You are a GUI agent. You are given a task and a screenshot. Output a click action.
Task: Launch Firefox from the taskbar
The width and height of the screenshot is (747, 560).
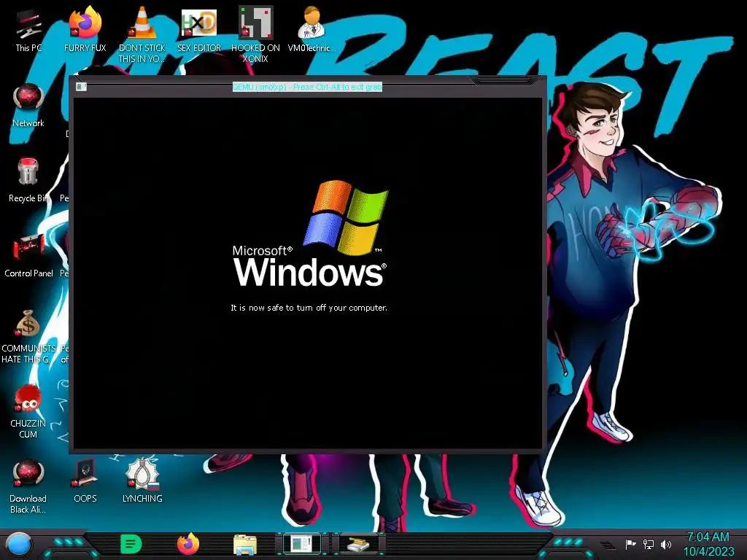[188, 544]
